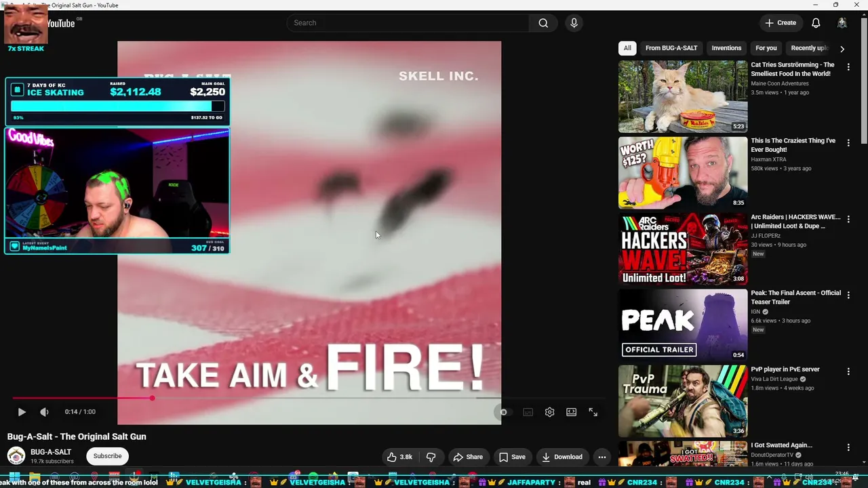This screenshot has height=488, width=868.
Task: Open the Cat Tries Surströmming thumbnail
Action: click(683, 96)
